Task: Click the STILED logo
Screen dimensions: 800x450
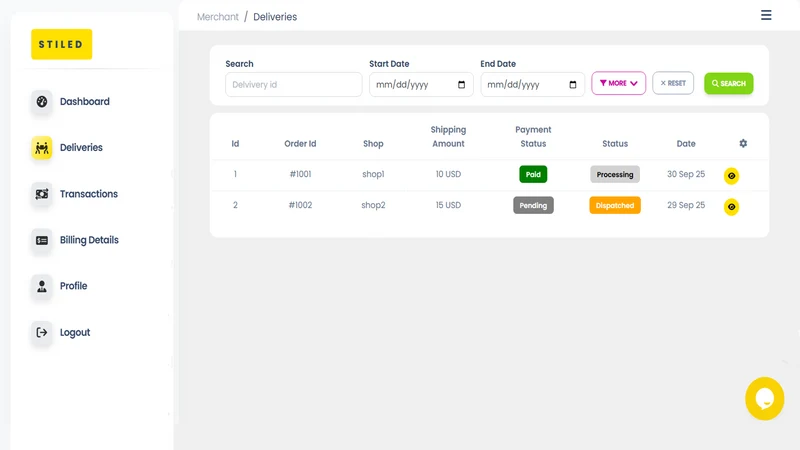Action: pos(62,44)
